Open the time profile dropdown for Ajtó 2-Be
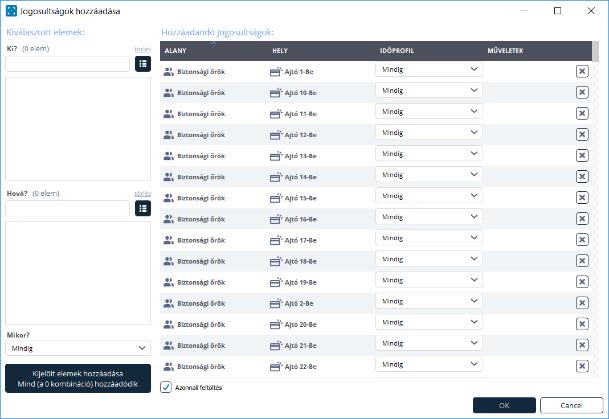The width and height of the screenshot is (609, 419). coord(429,301)
